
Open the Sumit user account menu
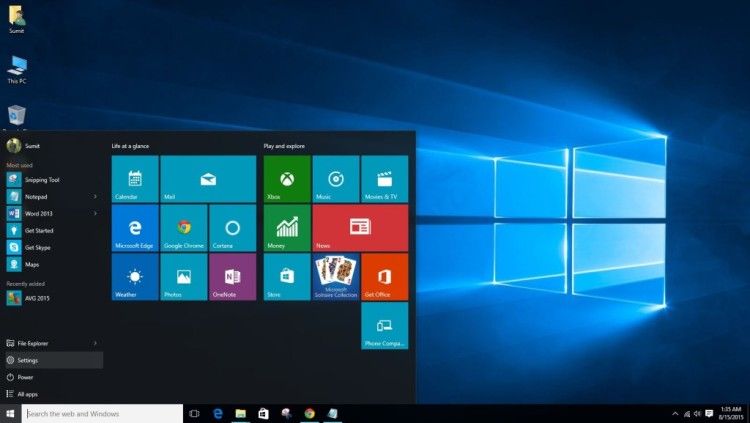24,145
